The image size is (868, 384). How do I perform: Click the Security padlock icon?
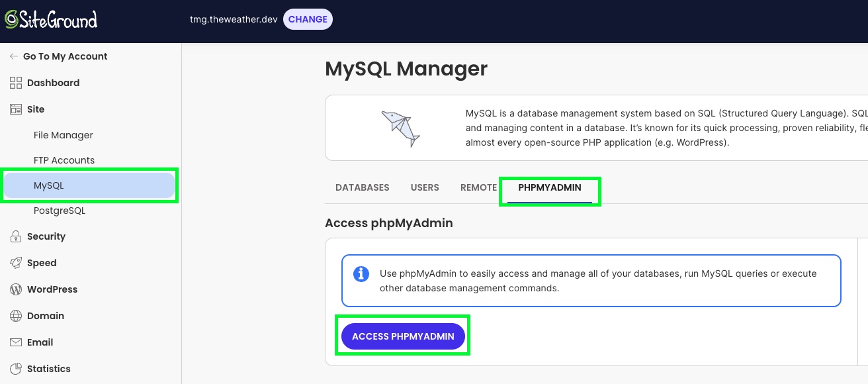(16, 236)
